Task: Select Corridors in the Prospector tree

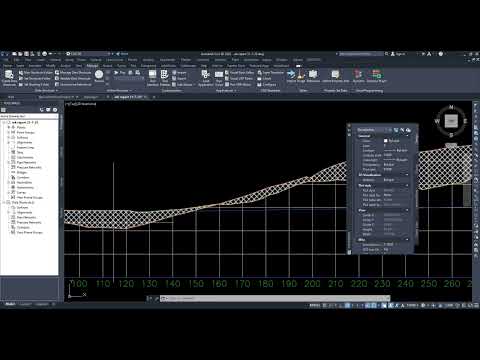Action: [23, 177]
